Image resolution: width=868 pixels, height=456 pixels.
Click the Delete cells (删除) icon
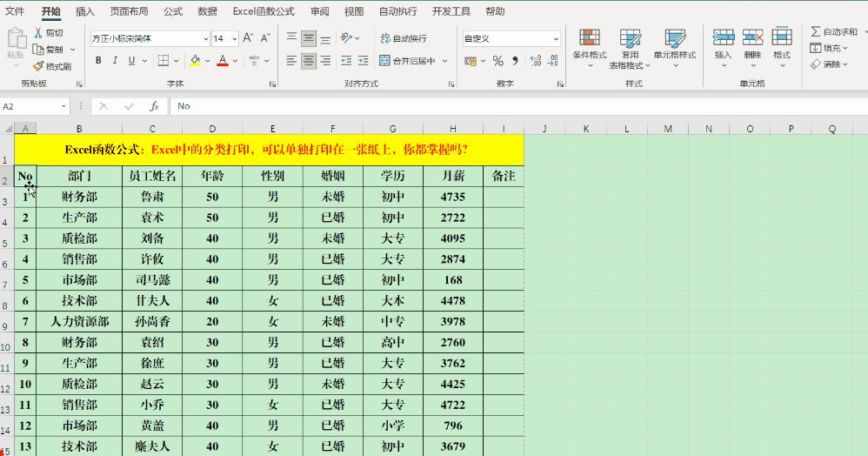point(752,37)
